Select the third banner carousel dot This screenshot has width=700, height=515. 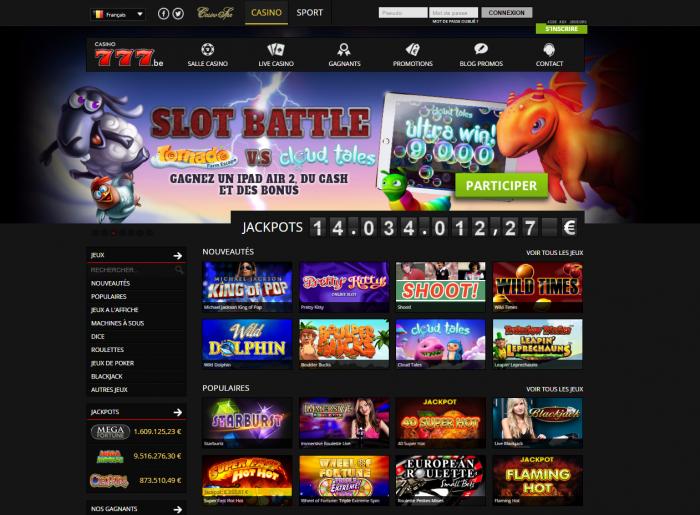click(113, 233)
